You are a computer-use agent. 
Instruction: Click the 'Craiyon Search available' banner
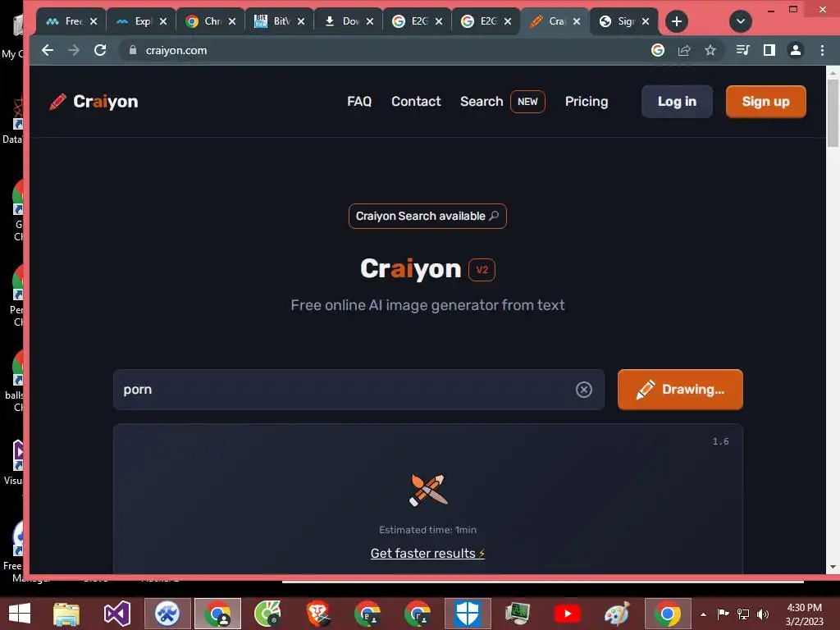[x=427, y=216]
